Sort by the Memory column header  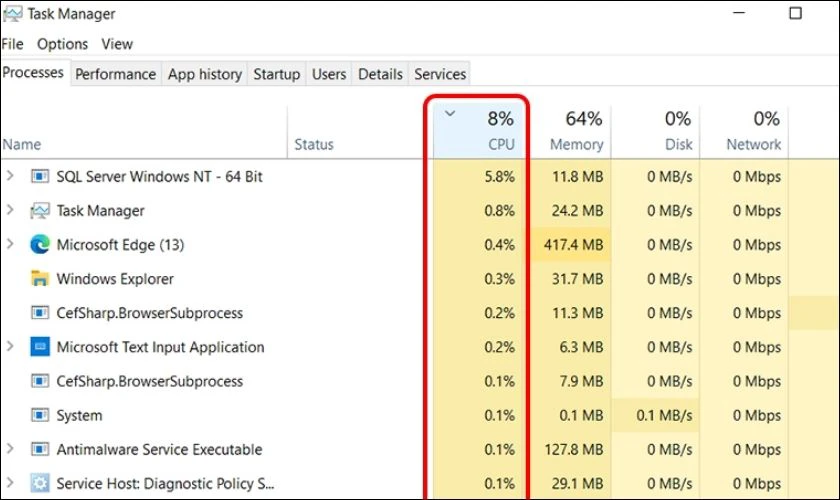pos(570,132)
